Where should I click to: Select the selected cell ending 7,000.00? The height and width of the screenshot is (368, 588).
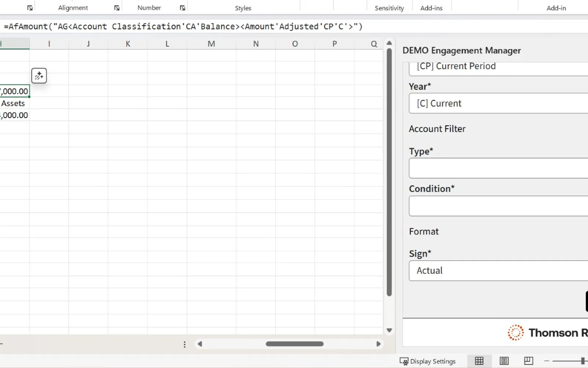15,91
